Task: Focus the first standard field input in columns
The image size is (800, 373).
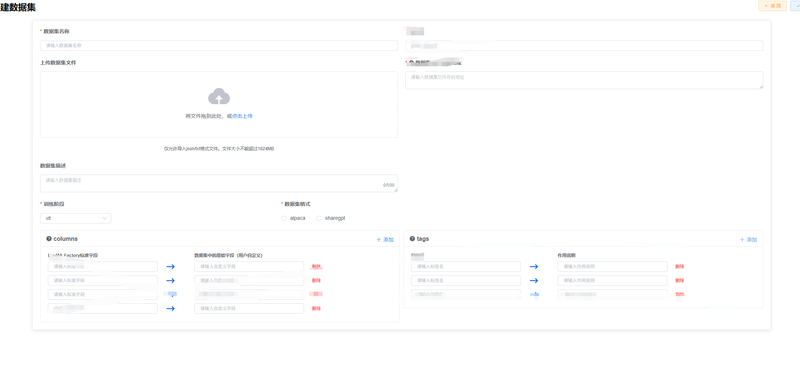Action: coord(103,266)
